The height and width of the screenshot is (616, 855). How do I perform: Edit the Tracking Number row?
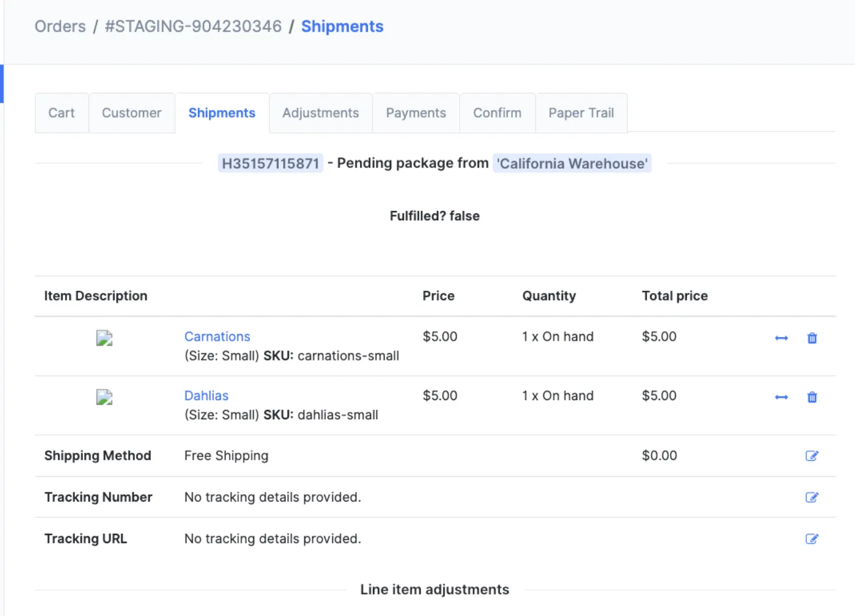(x=812, y=497)
